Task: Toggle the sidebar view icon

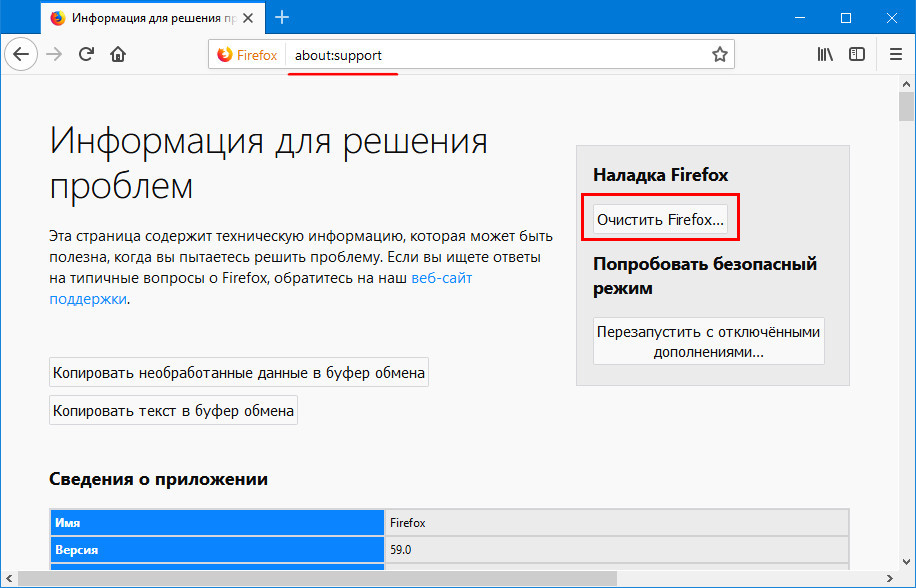Action: pos(857,54)
